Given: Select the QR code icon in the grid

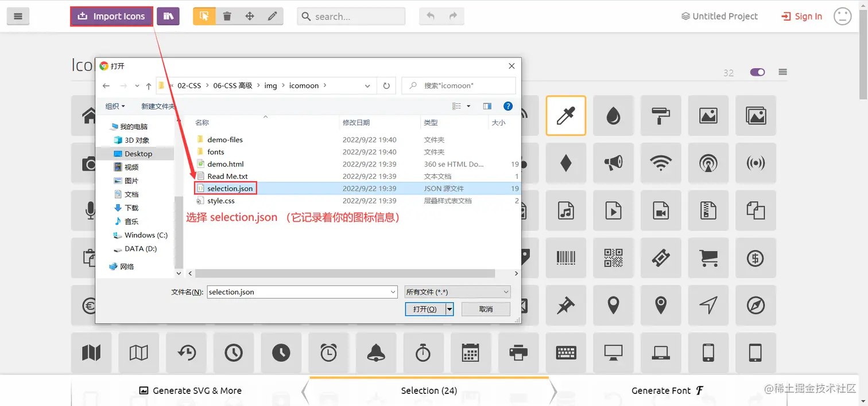Looking at the screenshot, I should click(x=613, y=257).
